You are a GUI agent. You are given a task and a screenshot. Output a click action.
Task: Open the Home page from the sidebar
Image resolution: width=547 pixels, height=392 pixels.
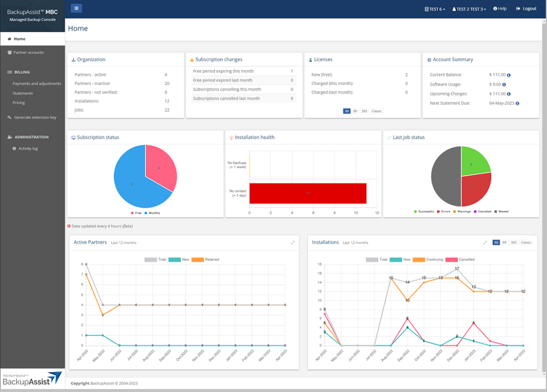coord(32,39)
